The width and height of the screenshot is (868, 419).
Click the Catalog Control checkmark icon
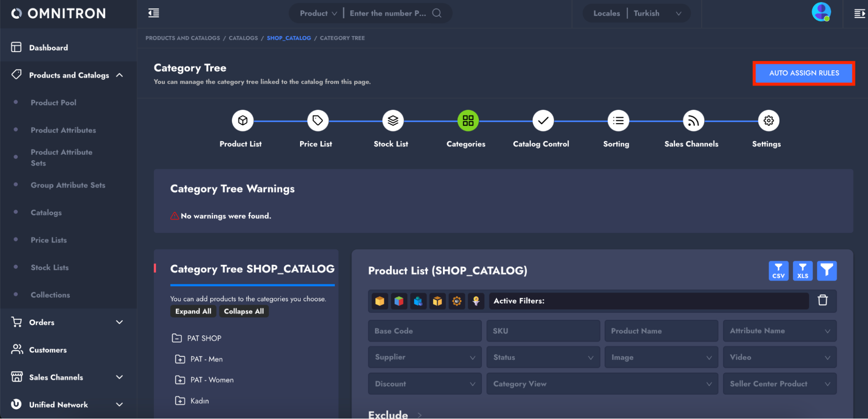tap(543, 121)
